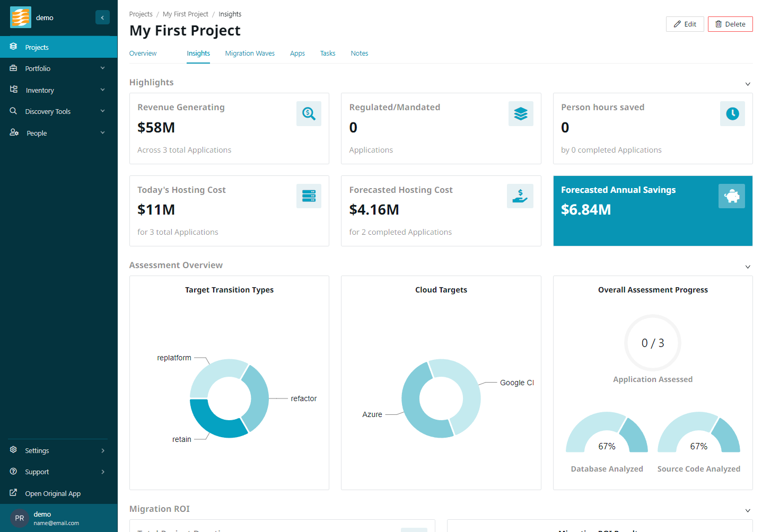The image size is (762, 532).
Task: Open the Projects breadcrumb link
Action: (x=141, y=14)
